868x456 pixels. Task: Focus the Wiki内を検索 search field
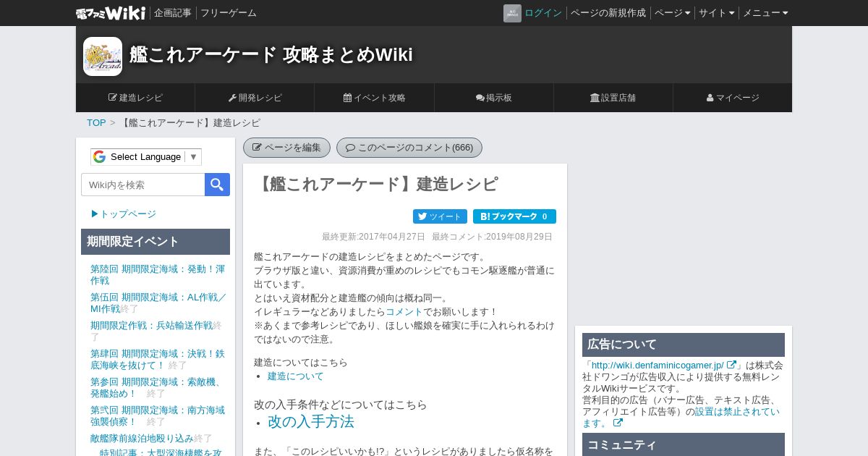143,185
